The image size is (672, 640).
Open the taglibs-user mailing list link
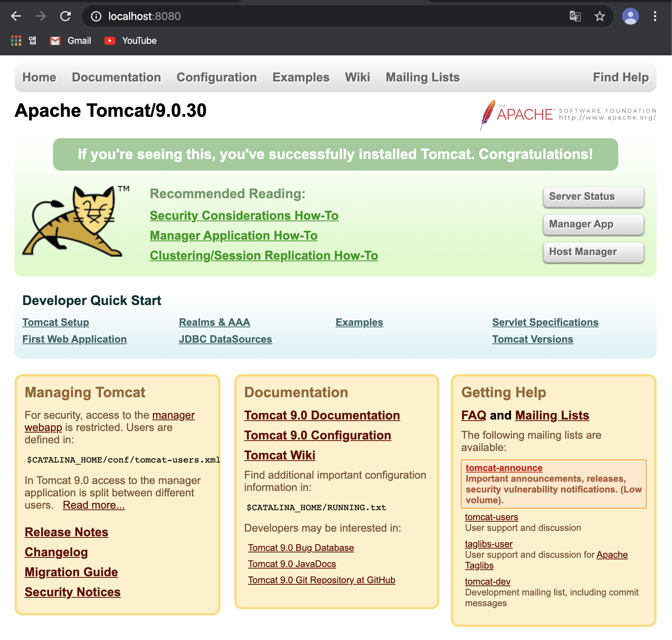pyautogui.click(x=488, y=544)
